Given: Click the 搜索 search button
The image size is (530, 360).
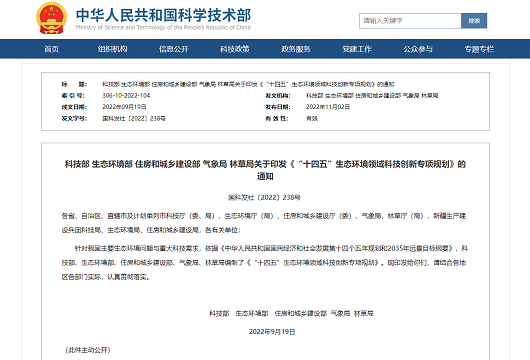Looking at the screenshot, I should (474, 21).
